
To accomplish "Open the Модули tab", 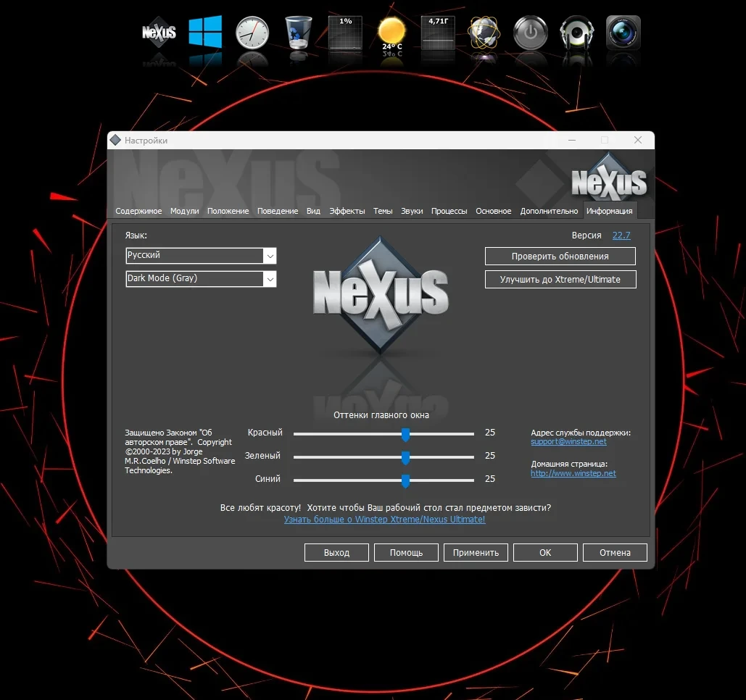I will (x=185, y=211).
